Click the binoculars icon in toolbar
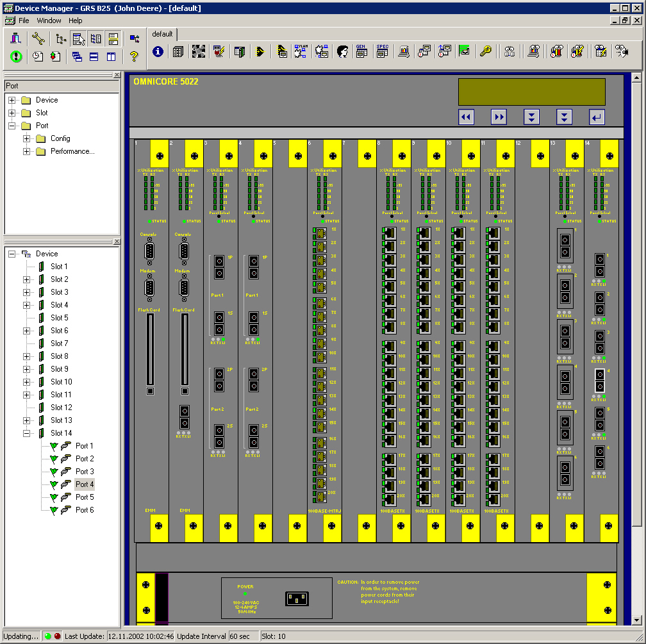 [x=509, y=52]
